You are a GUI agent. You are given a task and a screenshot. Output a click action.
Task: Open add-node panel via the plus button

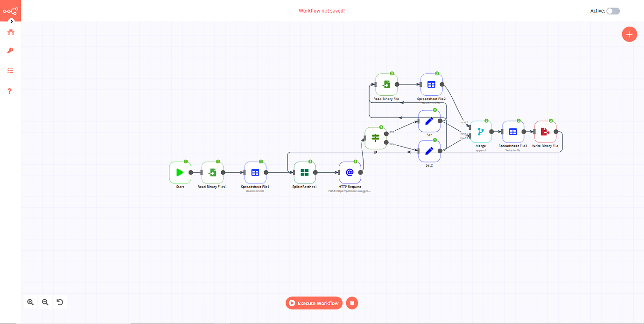click(629, 34)
